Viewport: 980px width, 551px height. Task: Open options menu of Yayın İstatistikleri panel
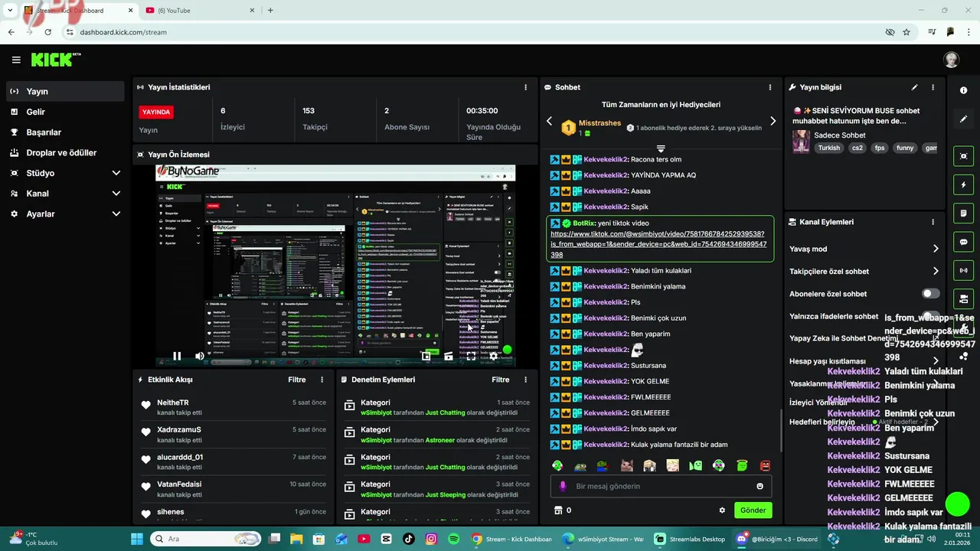pyautogui.click(x=525, y=87)
